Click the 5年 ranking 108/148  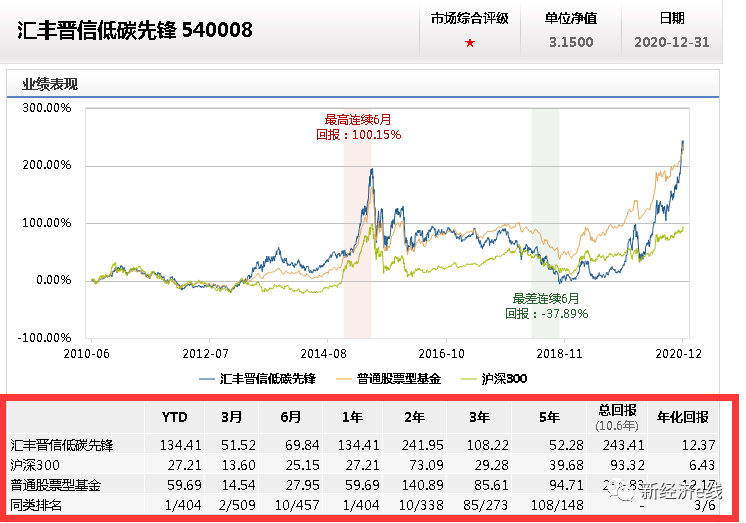tap(557, 505)
